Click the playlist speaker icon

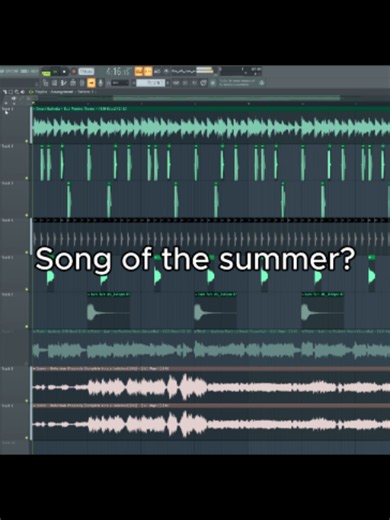point(22,92)
